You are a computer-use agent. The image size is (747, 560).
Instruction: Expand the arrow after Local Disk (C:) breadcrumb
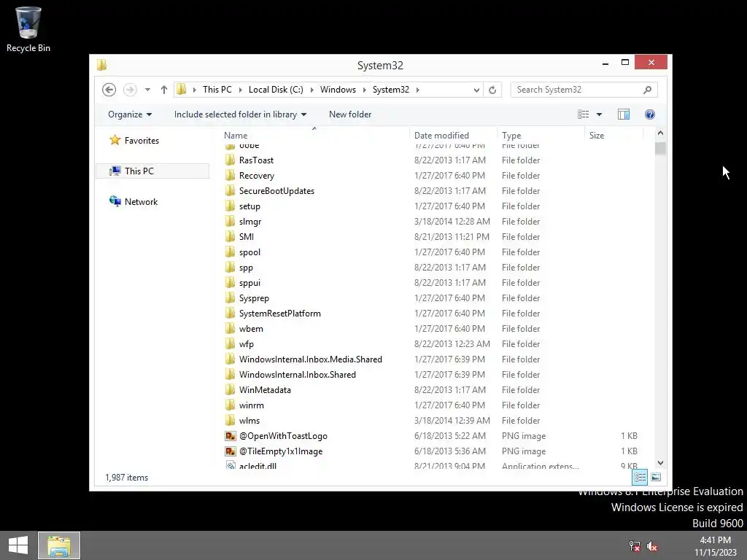(312, 90)
